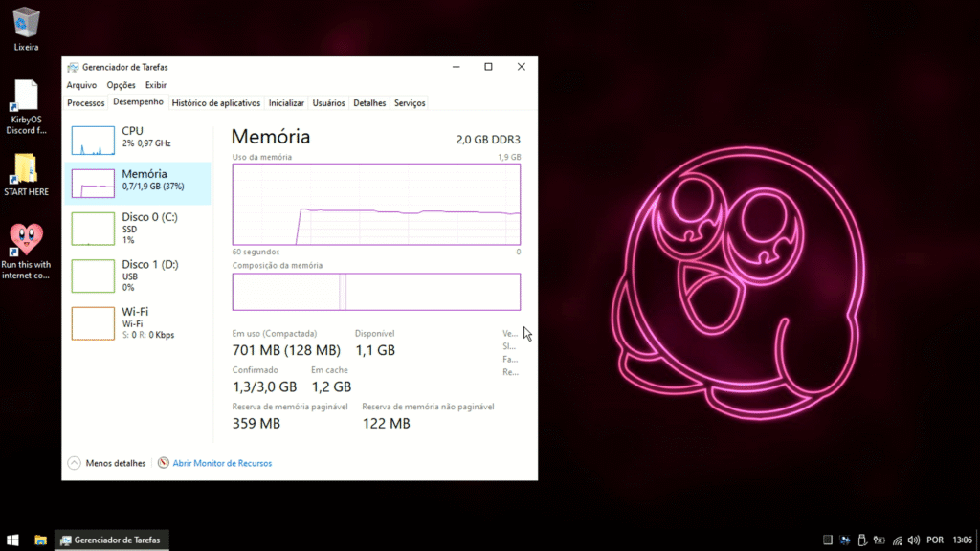This screenshot has height=551, width=980.
Task: Open the Exibir menu
Action: 156,85
